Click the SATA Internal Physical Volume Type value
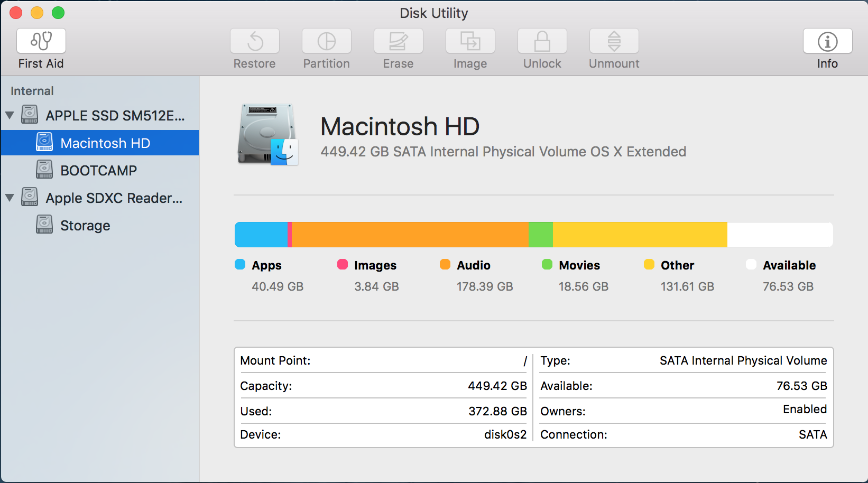868x483 pixels. 743,360
